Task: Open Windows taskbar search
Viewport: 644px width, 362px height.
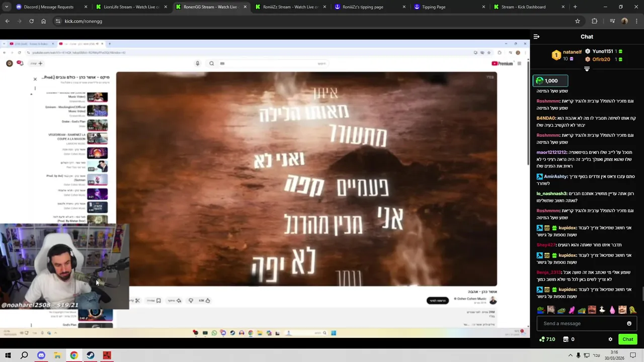Action: 24,355
